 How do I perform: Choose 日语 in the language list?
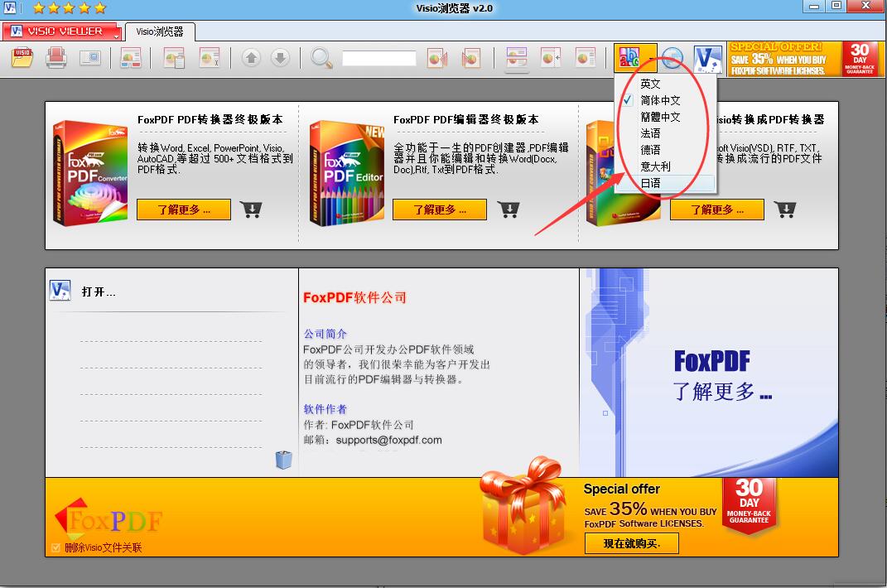tap(650, 183)
